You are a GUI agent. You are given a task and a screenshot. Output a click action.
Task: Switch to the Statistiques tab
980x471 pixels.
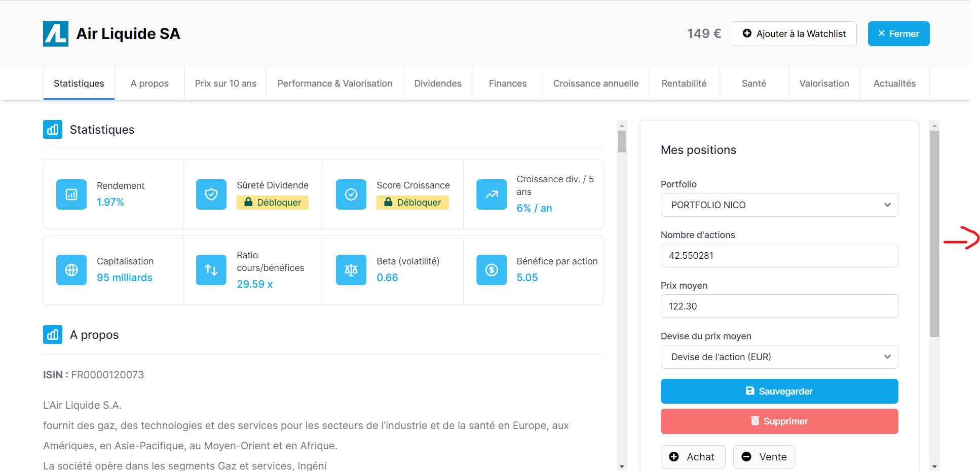coord(79,84)
